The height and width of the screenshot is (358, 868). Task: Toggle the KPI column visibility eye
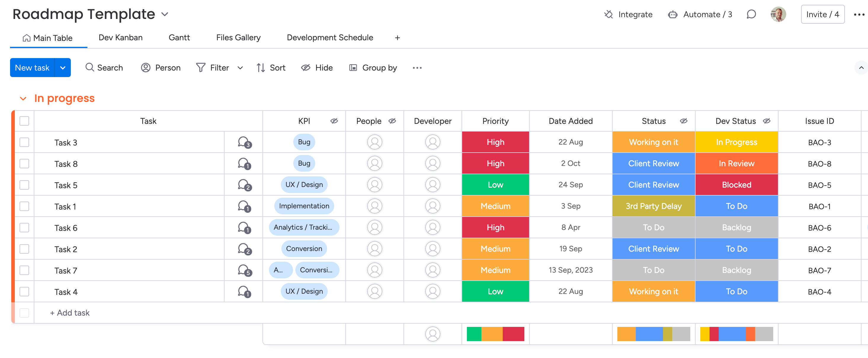click(334, 121)
